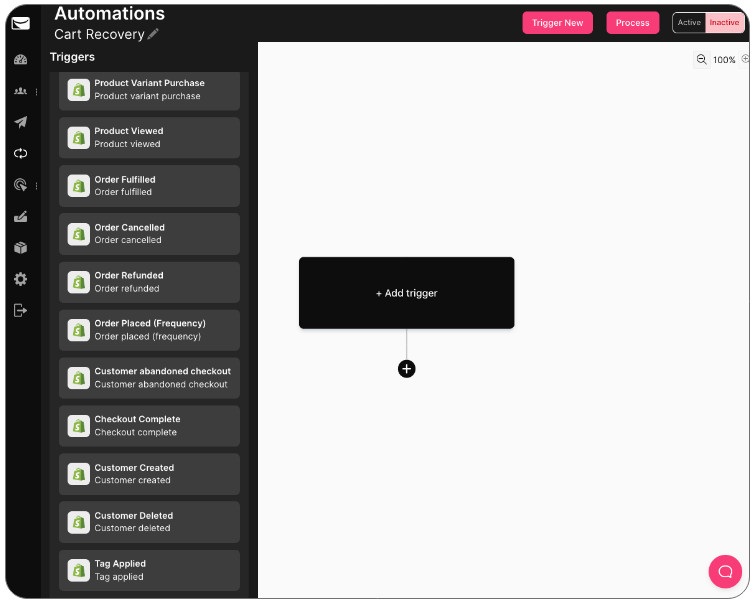Click Shopify icon on Customer Created
755x602 pixels.
coord(79,474)
